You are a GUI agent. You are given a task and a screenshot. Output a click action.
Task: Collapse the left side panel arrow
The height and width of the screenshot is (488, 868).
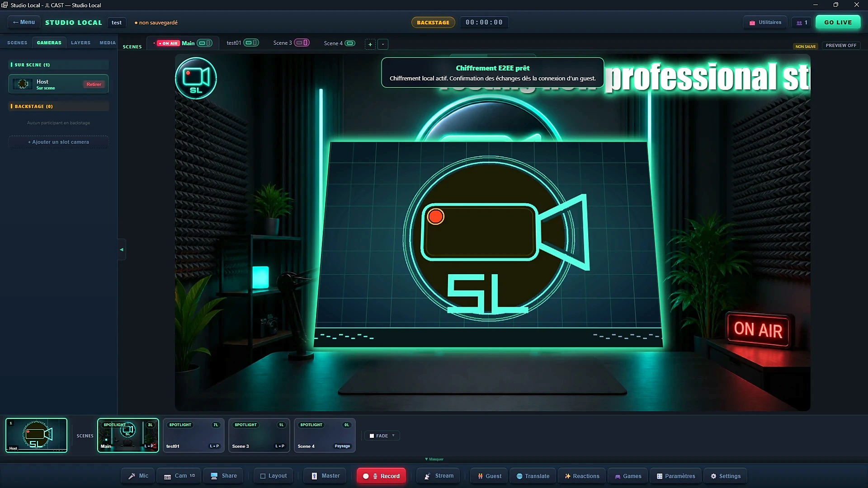coord(121,249)
